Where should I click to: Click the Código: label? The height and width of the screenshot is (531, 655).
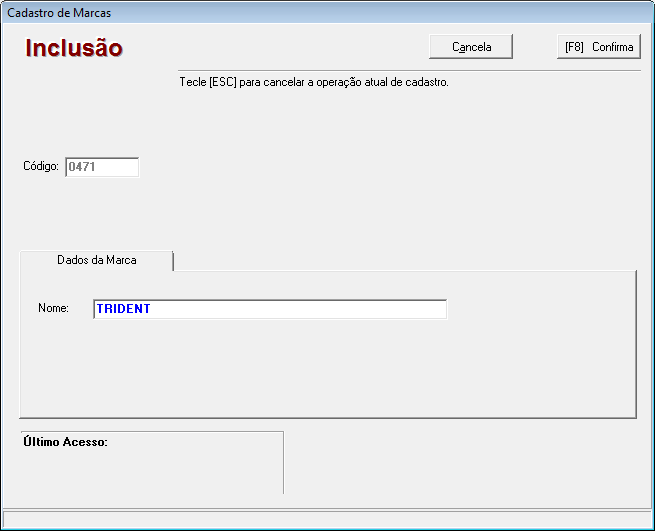(x=42, y=167)
